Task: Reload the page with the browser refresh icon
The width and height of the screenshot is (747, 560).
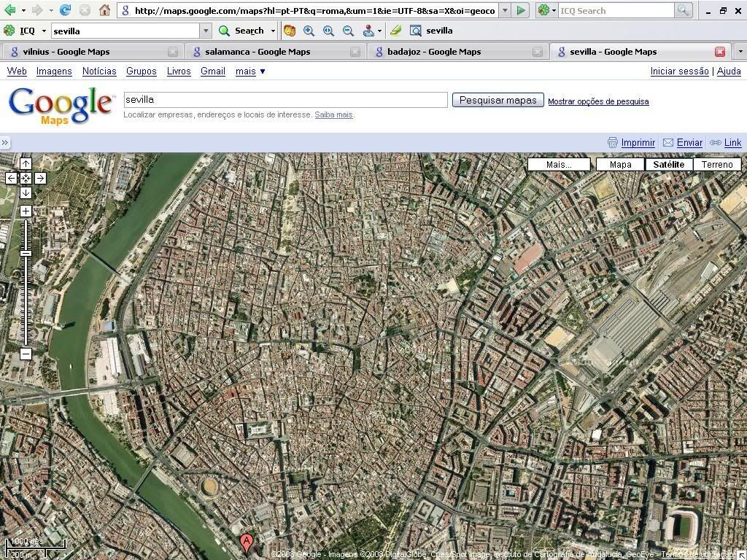Action: 66,10
